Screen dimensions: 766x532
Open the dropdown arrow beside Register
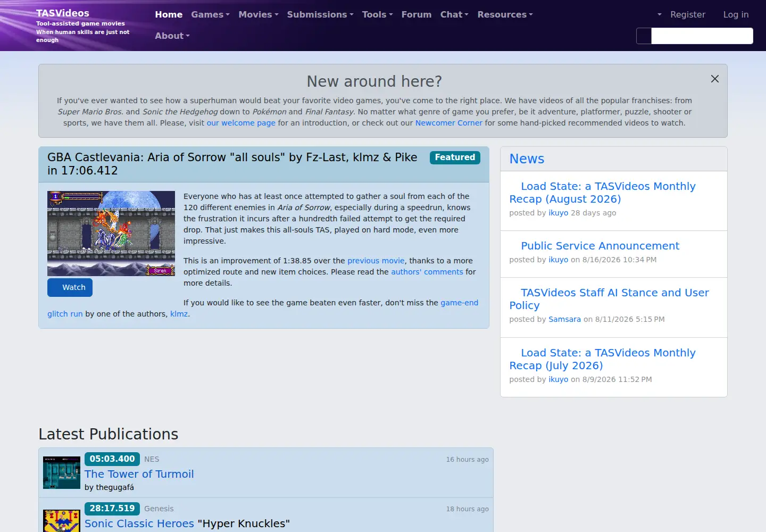tap(660, 14)
